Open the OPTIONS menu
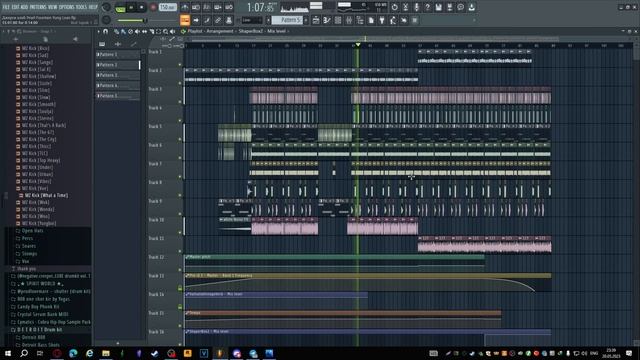The width and height of the screenshot is (640, 360). (x=67, y=7)
